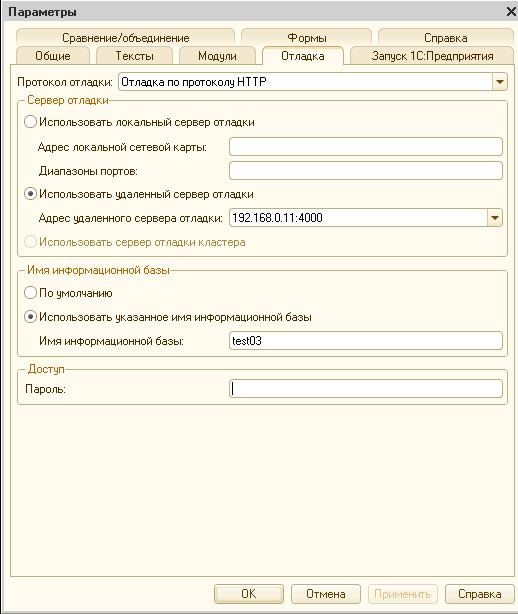Click the remote debug server address field
518x614 pixels.
tap(358, 218)
